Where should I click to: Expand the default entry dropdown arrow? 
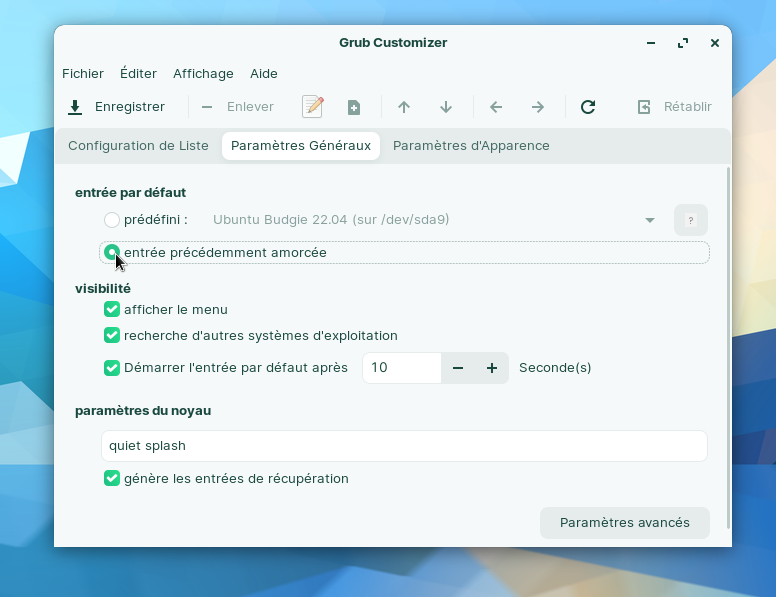(650, 220)
